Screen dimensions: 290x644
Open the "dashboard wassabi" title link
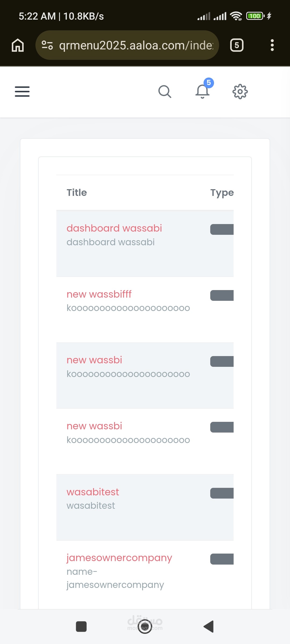[x=114, y=228]
